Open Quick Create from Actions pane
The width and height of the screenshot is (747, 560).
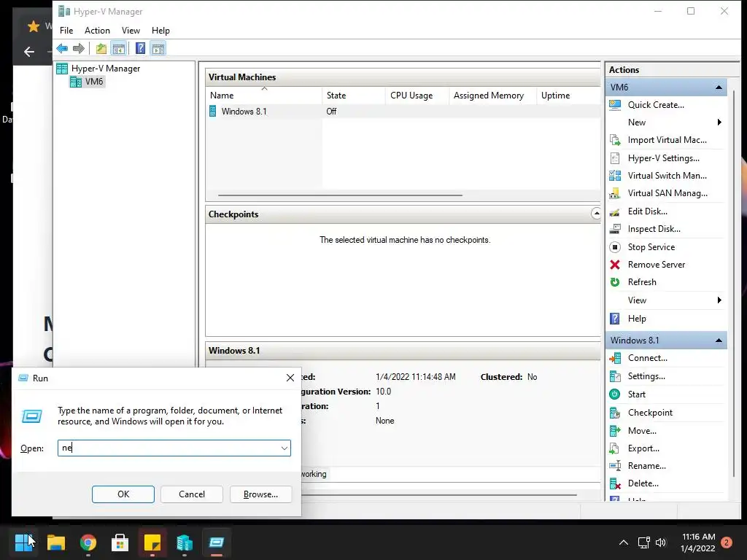656,105
